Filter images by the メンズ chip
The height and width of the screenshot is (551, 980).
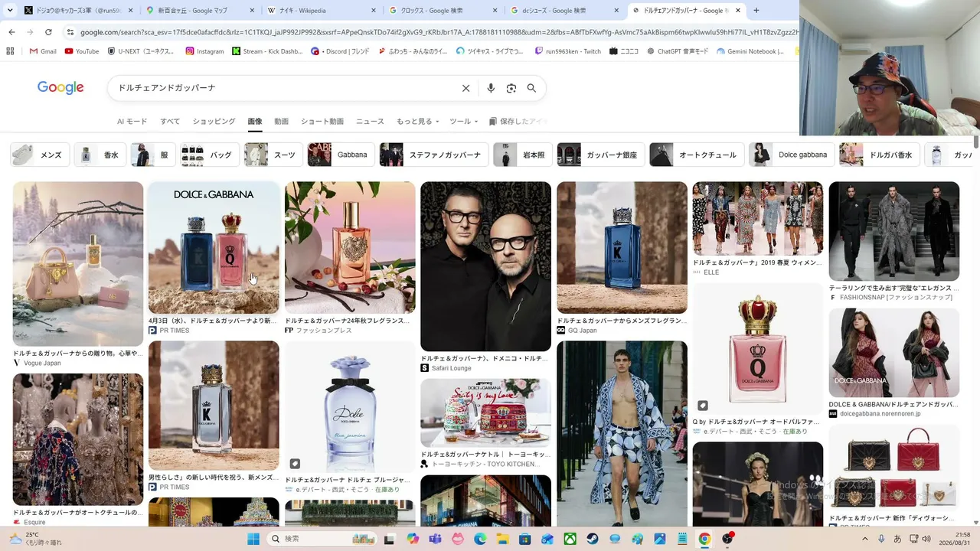(x=40, y=155)
